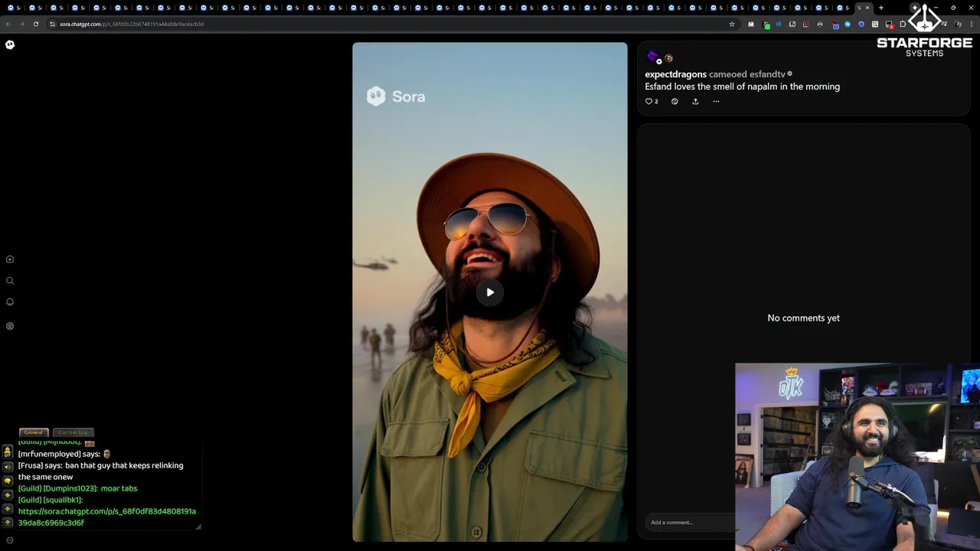Screen dimensions: 980x551
Task: Open Sora home via ghost logo
Action: 10,44
